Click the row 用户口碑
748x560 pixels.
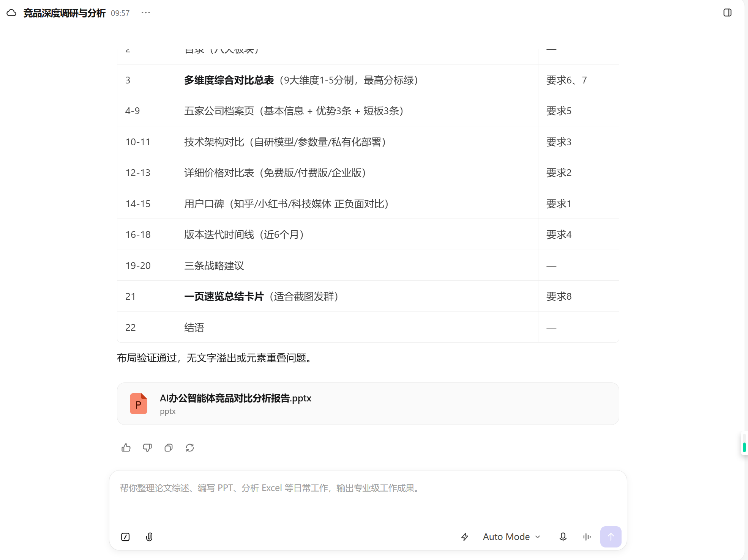[368, 204]
